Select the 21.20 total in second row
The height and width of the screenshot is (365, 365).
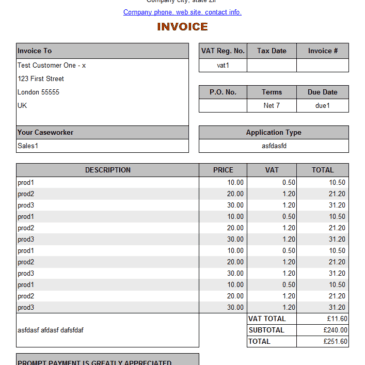(337, 194)
